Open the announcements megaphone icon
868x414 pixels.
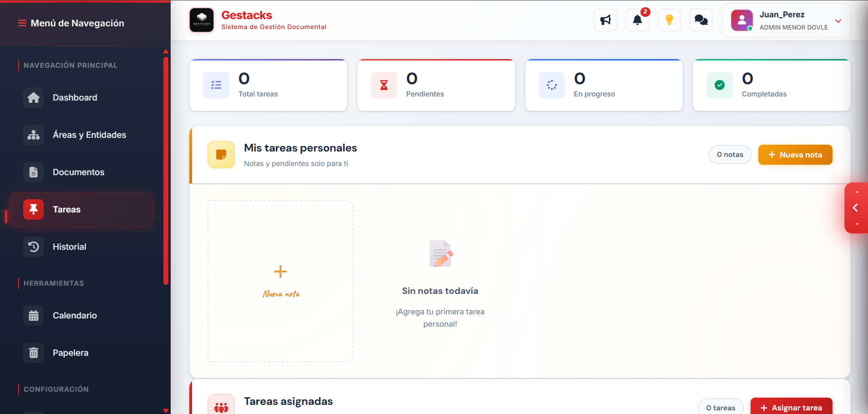pyautogui.click(x=605, y=20)
